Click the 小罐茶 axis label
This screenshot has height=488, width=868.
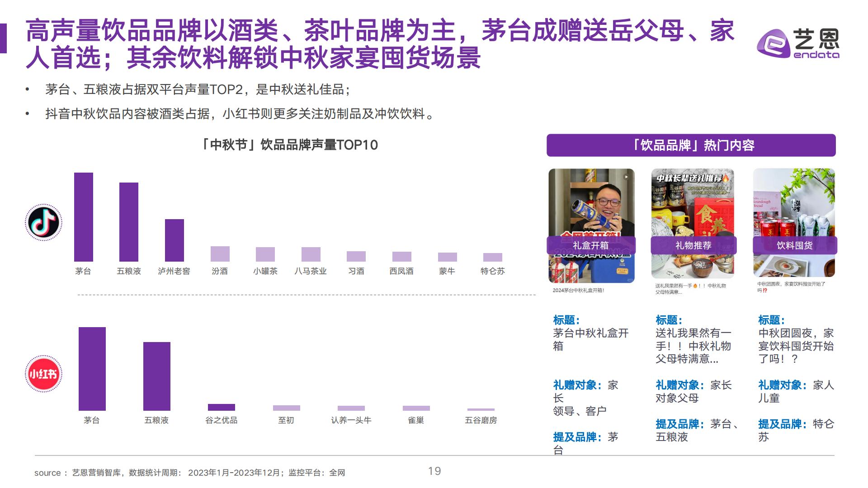[265, 271]
